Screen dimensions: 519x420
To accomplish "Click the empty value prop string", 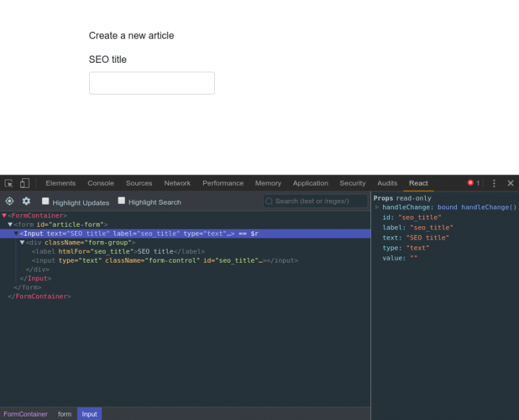I will tap(414, 258).
